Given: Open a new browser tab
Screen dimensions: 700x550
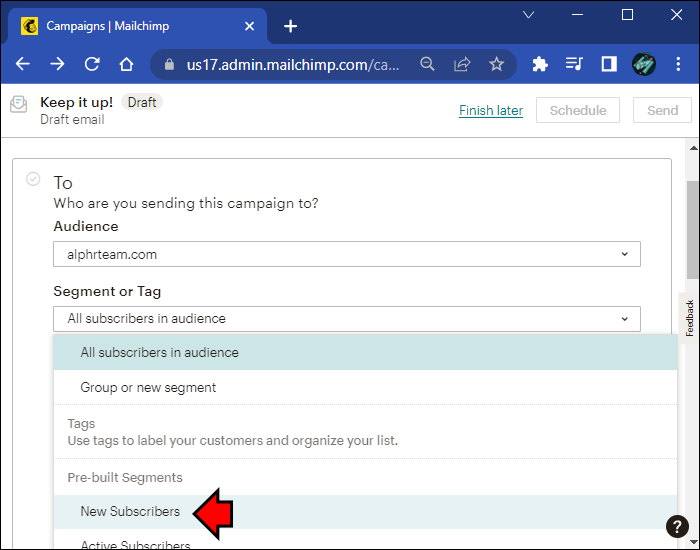Looking at the screenshot, I should coord(291,26).
